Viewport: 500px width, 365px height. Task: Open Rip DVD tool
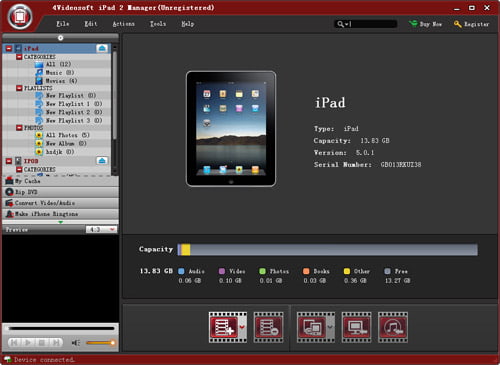coord(60,192)
